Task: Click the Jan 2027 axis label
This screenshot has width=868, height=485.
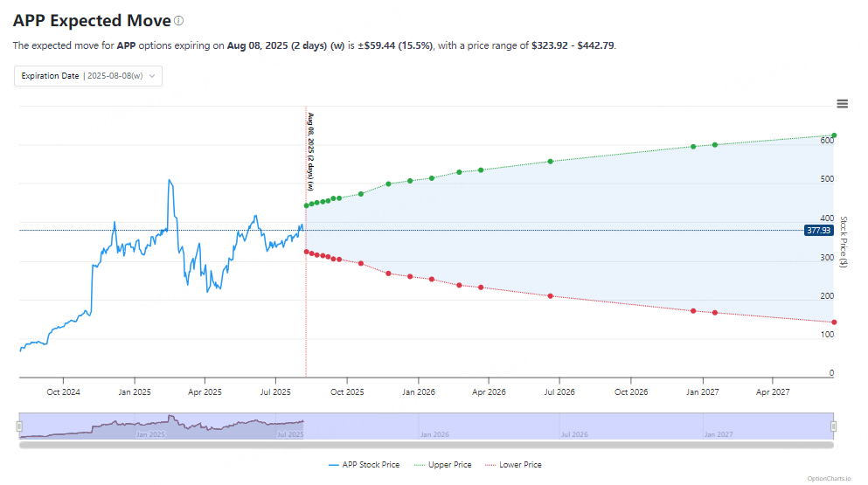Action: [x=703, y=392]
